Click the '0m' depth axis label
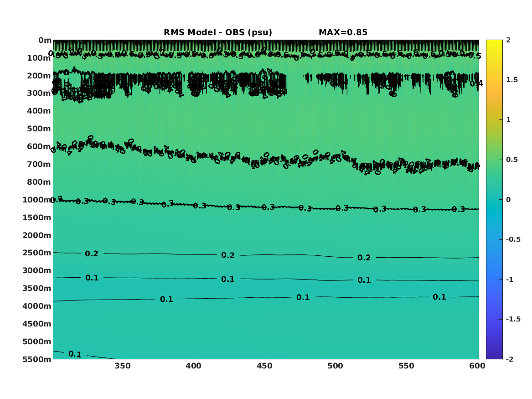The image size is (532, 399). tap(45, 41)
